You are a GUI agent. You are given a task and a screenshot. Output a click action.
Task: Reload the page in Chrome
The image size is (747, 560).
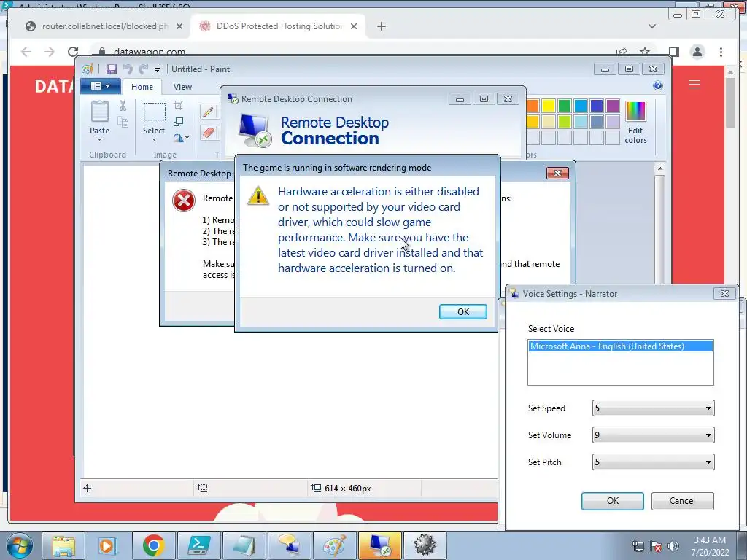(73, 52)
